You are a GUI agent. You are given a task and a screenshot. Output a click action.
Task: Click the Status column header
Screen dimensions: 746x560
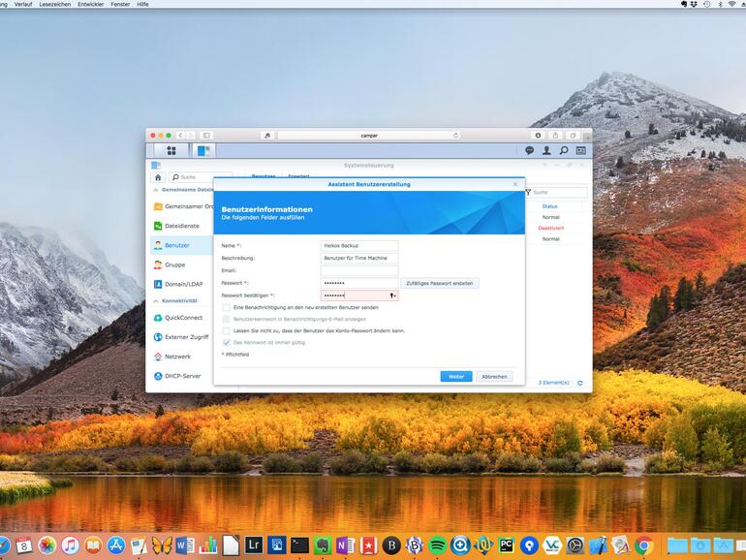(x=549, y=206)
